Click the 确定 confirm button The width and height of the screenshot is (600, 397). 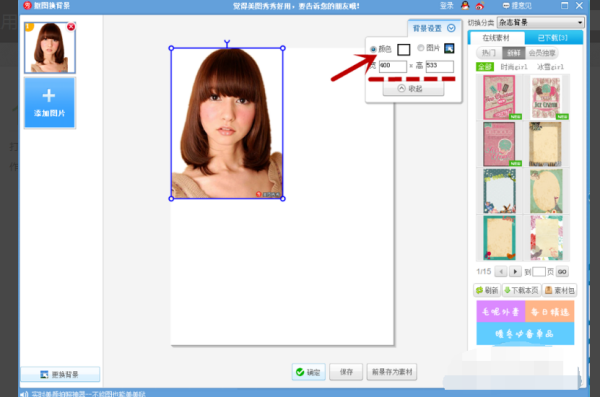pos(308,372)
